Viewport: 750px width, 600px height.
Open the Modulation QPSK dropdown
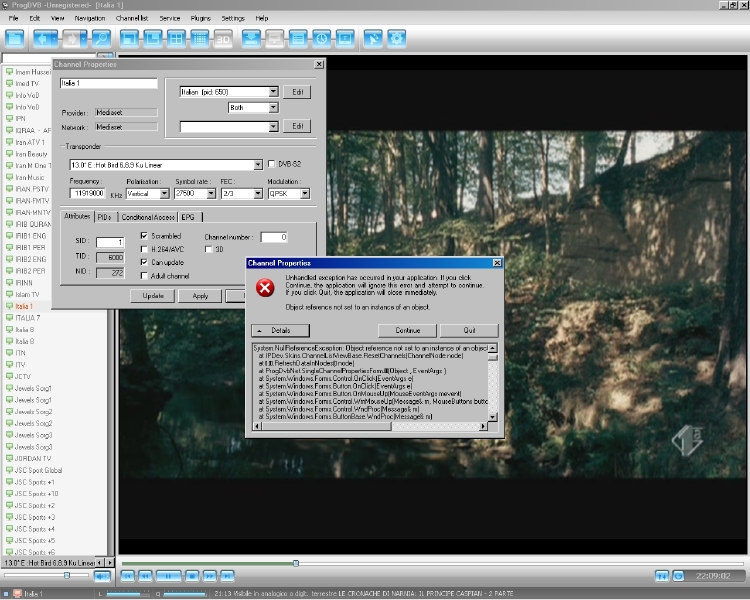tap(304, 193)
